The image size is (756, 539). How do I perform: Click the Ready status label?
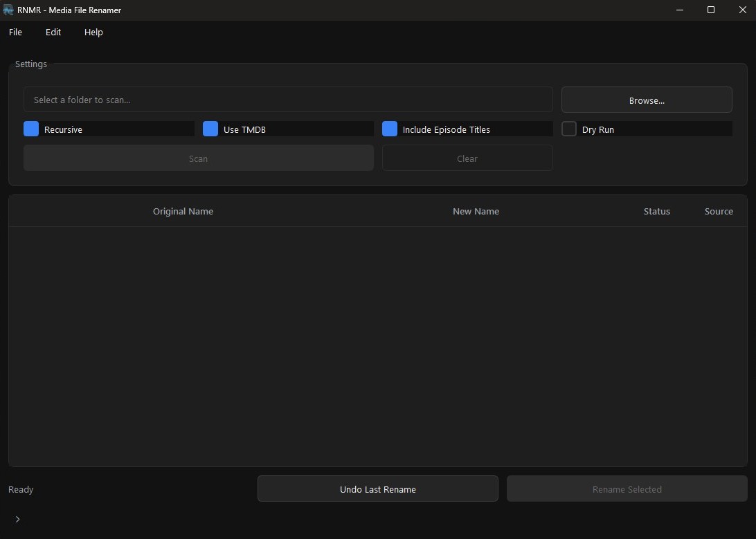pyautogui.click(x=20, y=489)
